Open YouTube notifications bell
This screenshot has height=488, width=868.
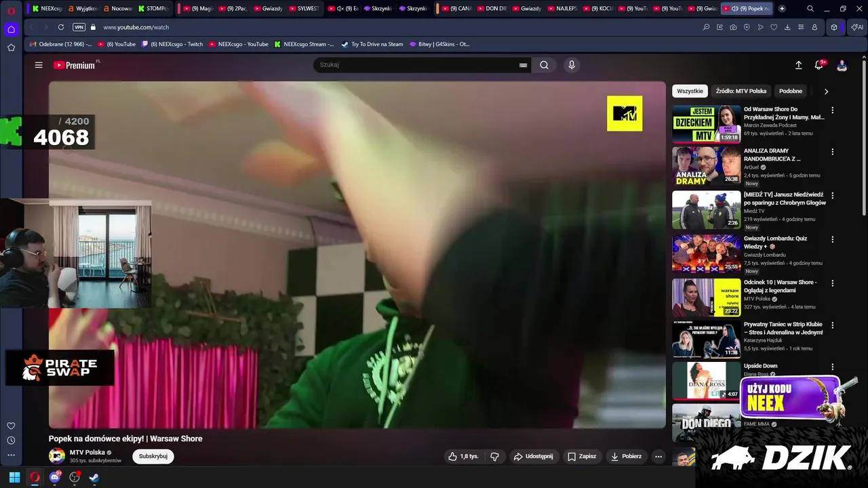coord(818,65)
